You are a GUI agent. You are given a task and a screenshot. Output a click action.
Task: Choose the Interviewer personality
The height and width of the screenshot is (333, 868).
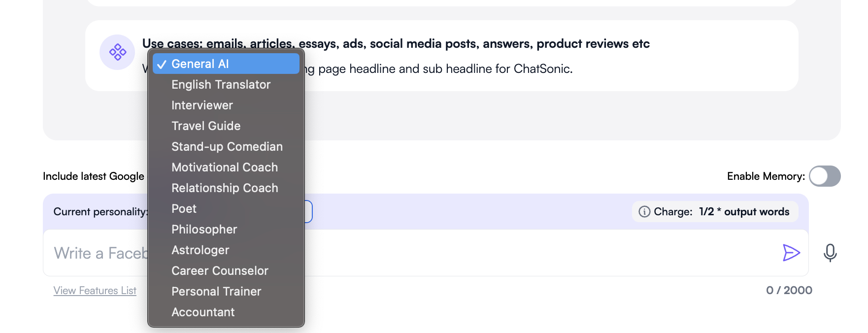coord(202,105)
